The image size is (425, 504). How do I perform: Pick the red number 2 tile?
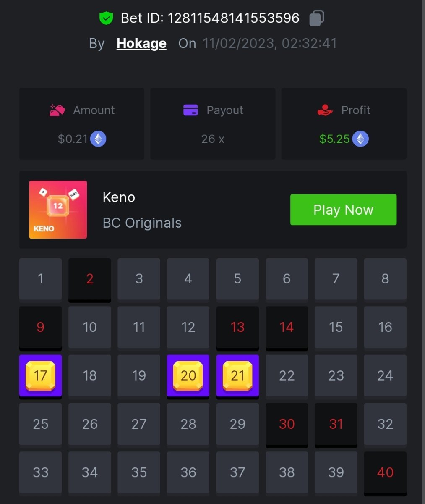click(90, 279)
